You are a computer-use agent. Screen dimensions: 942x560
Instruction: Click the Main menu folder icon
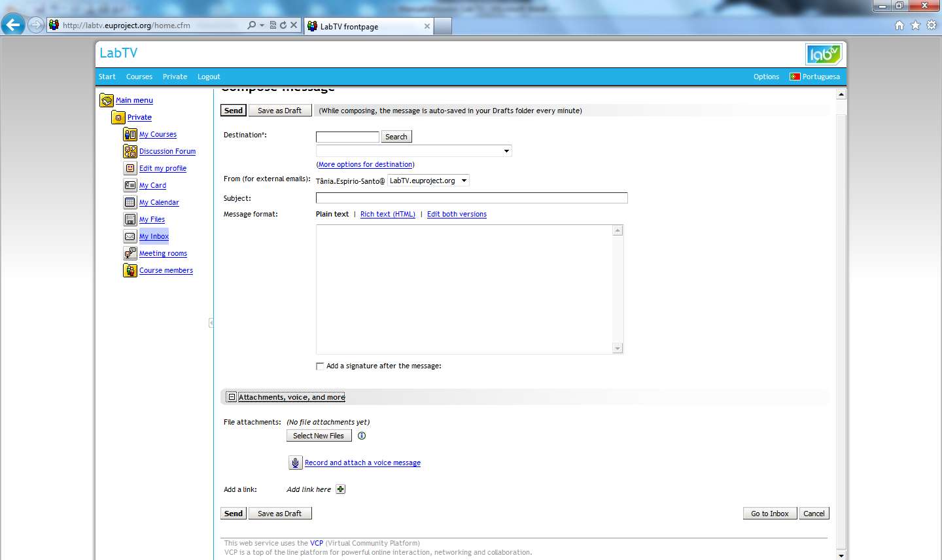pyautogui.click(x=107, y=101)
